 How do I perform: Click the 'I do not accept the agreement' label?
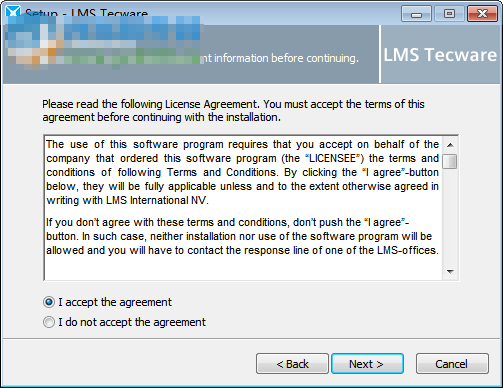pyautogui.click(x=132, y=322)
